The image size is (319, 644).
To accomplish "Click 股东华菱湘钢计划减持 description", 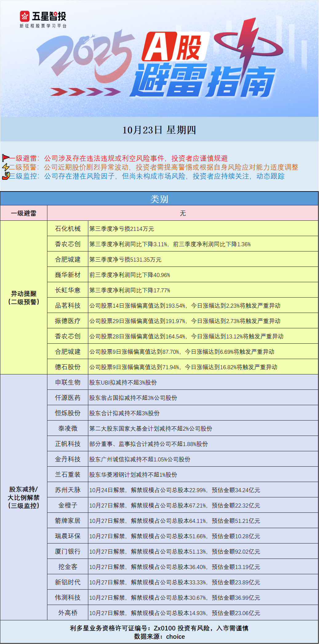I will coord(133,475).
